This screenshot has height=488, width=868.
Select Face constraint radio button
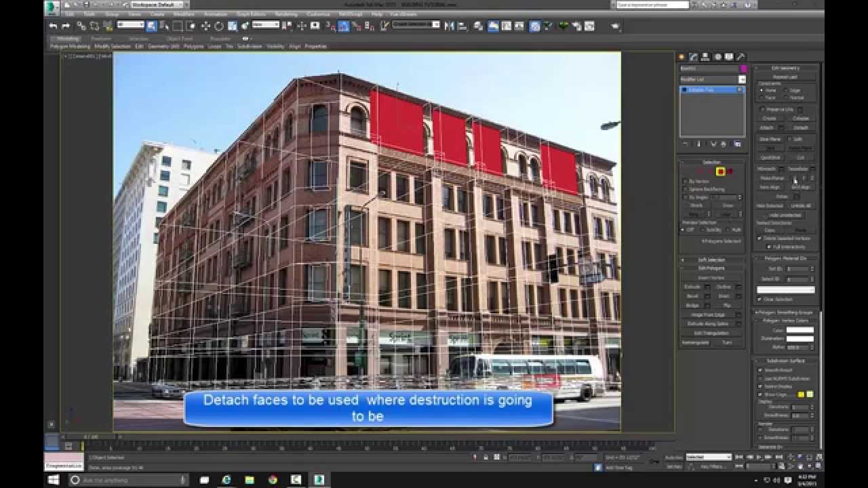click(761, 98)
